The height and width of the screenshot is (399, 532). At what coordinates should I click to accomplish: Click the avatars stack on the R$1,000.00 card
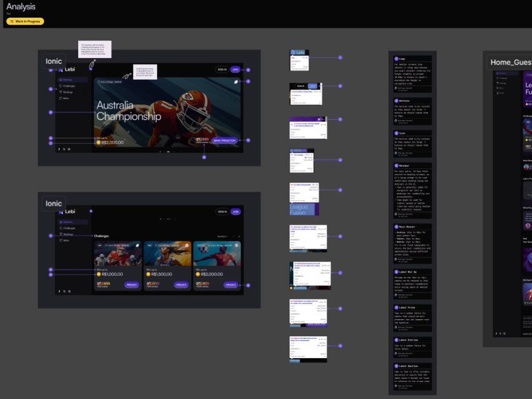[103, 284]
